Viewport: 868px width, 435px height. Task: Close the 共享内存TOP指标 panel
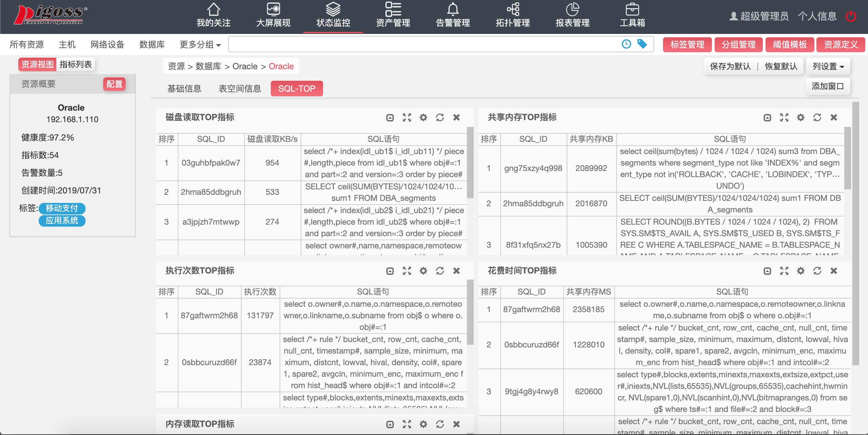click(x=834, y=117)
